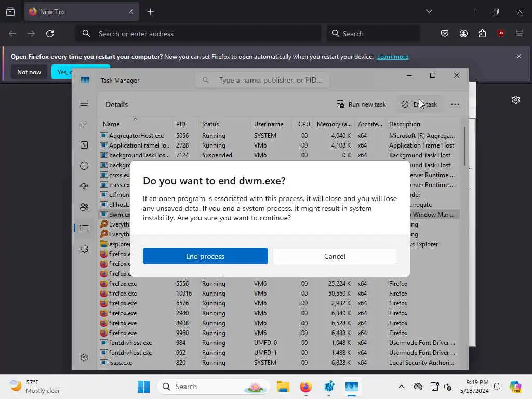Open Task Manager navigation hamburger menu
This screenshot has width=532, height=399.
(84, 103)
